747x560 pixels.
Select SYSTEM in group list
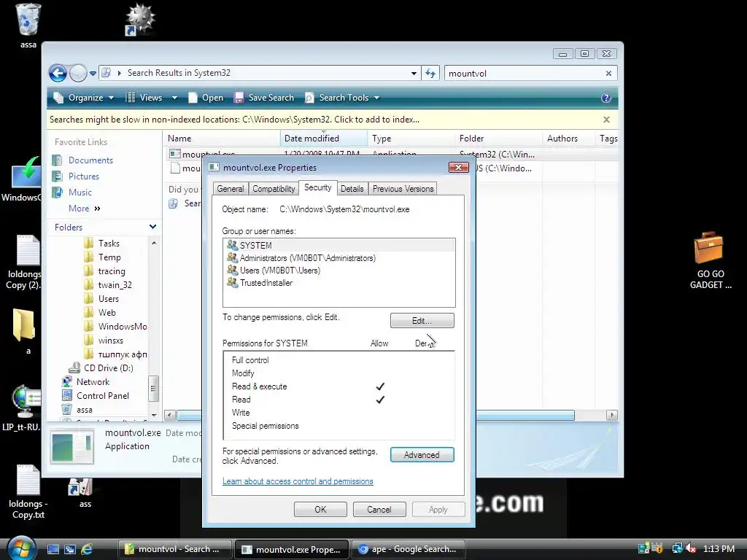[338, 245]
